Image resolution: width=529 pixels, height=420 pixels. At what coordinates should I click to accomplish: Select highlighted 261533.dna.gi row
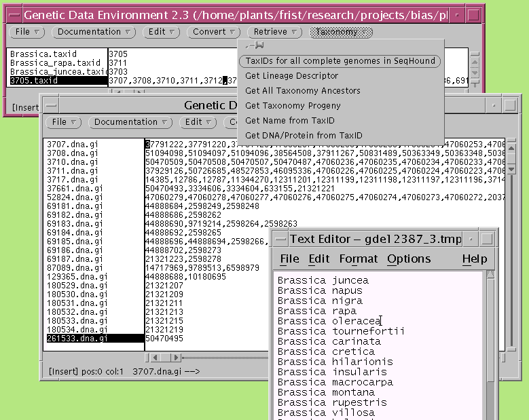tap(95, 339)
